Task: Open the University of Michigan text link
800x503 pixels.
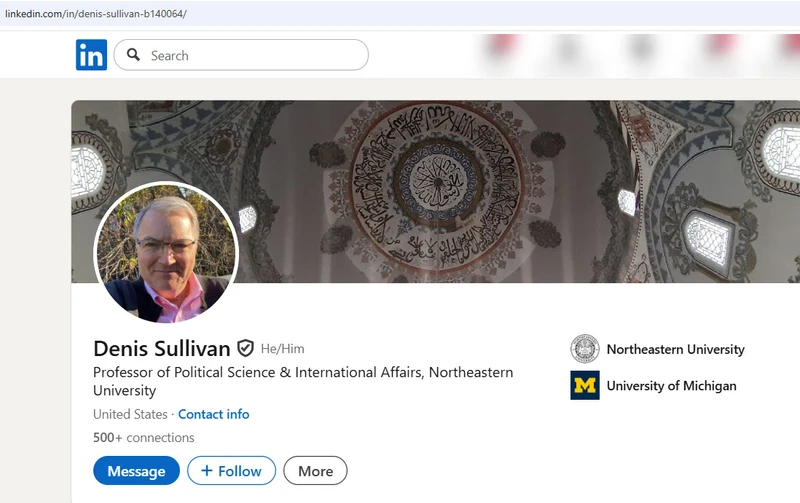Action: click(671, 385)
